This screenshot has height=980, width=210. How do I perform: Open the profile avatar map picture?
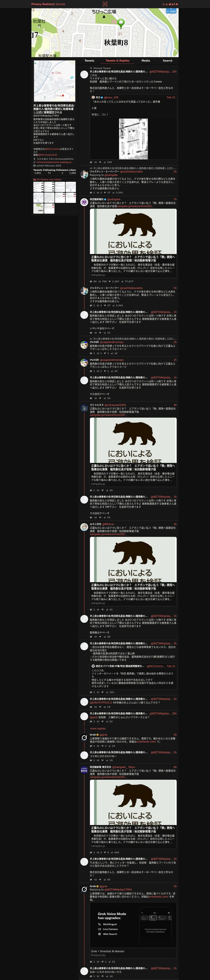coord(54,81)
